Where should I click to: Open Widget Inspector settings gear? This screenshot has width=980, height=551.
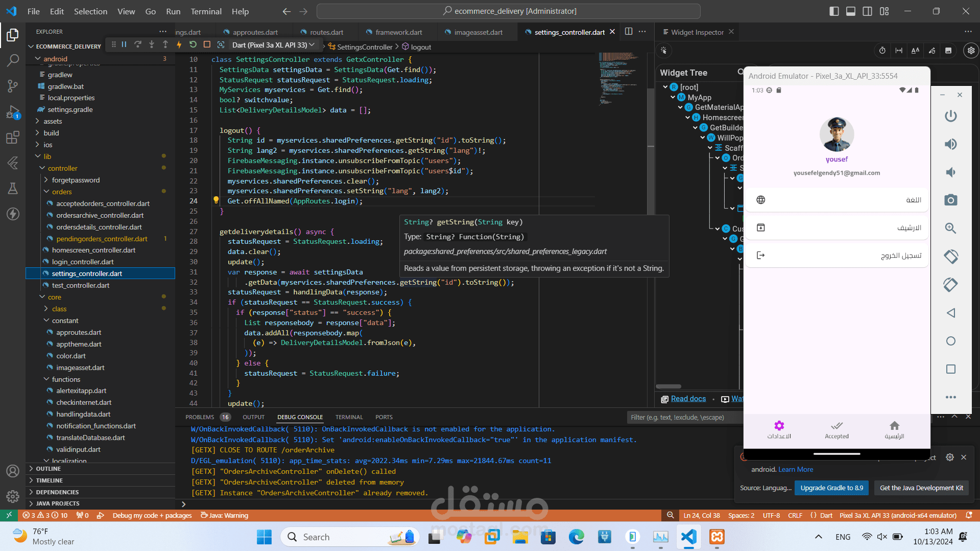971,51
